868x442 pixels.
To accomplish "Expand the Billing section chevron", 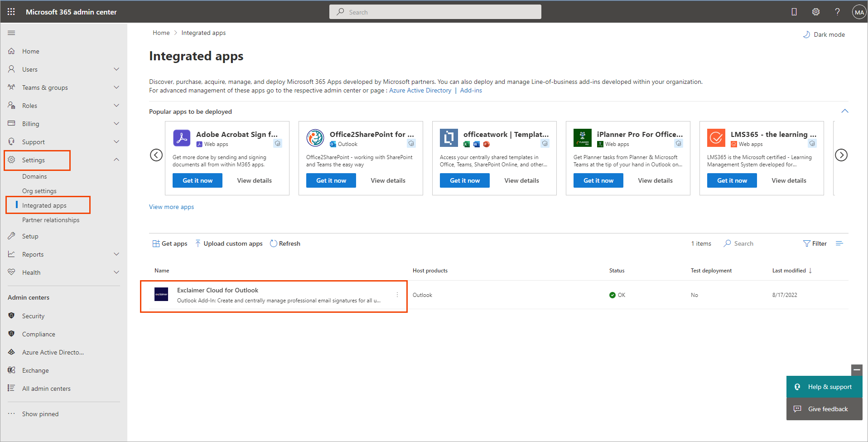I will tap(116, 124).
